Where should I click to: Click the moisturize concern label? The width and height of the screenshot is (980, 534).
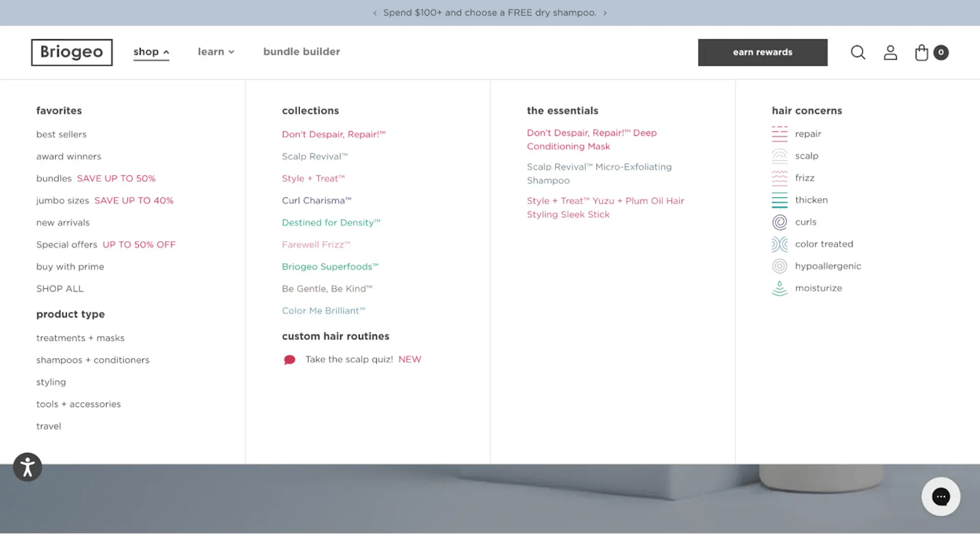(818, 287)
